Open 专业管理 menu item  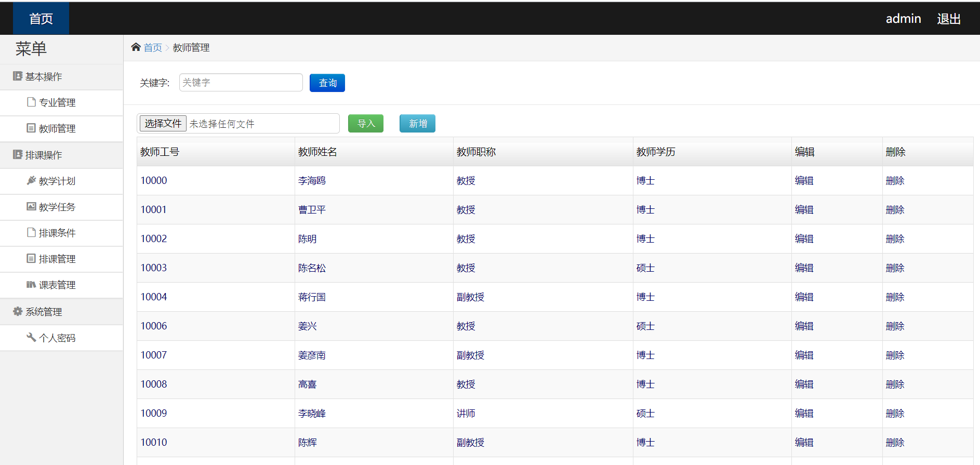coord(61,103)
